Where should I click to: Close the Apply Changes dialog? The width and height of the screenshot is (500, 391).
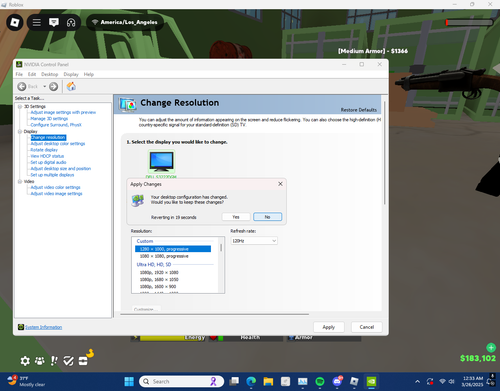pos(280,184)
